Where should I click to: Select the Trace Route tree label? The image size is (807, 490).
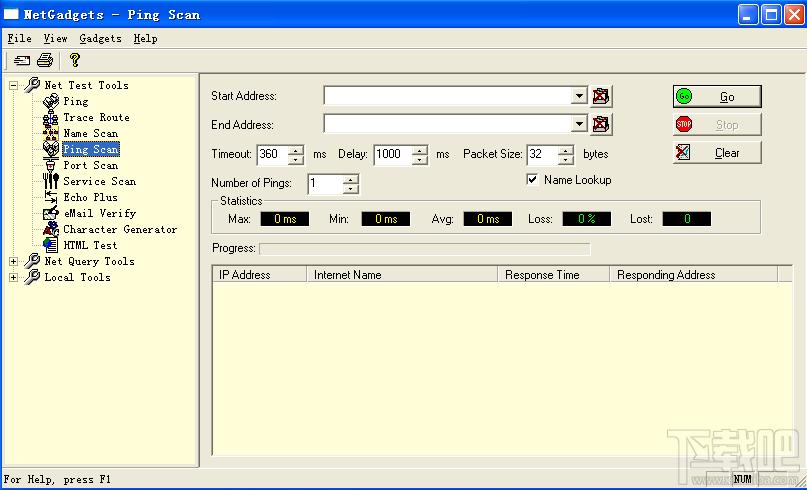click(x=96, y=117)
